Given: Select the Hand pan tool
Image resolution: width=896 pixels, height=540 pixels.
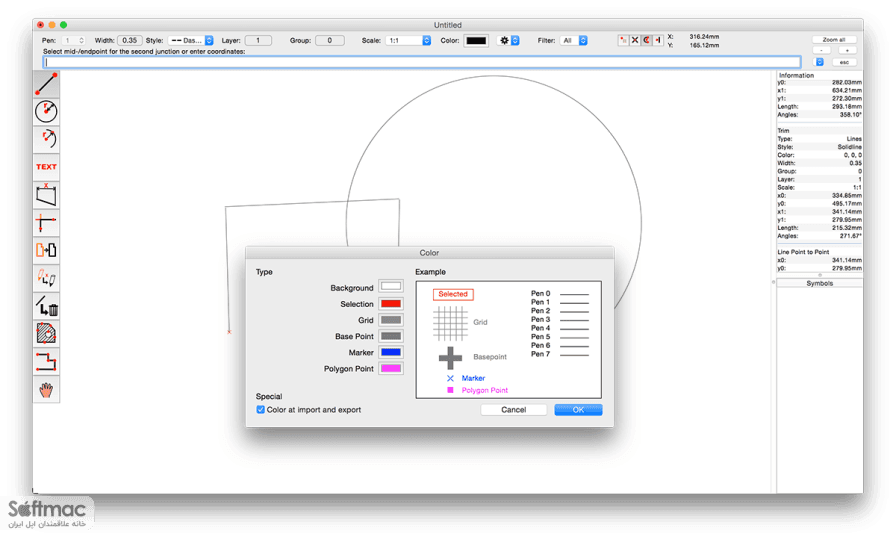Looking at the screenshot, I should click(x=46, y=389).
